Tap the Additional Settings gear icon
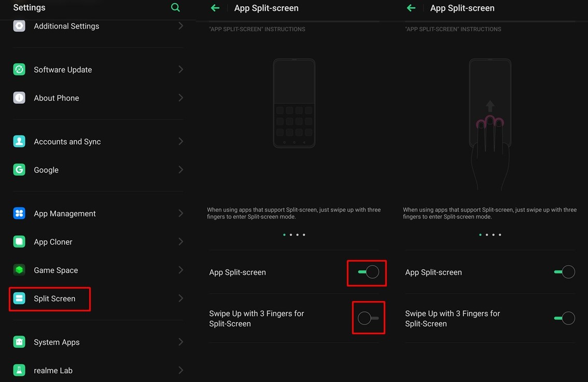Viewport: 588px width, 382px height. (x=19, y=26)
